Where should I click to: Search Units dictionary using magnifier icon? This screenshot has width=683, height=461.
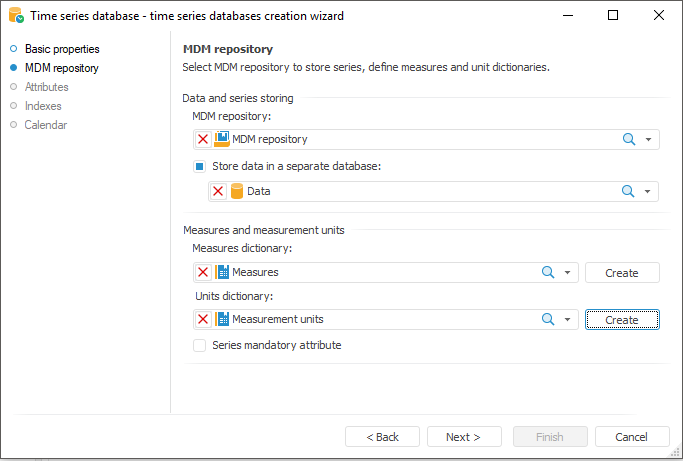pos(548,319)
